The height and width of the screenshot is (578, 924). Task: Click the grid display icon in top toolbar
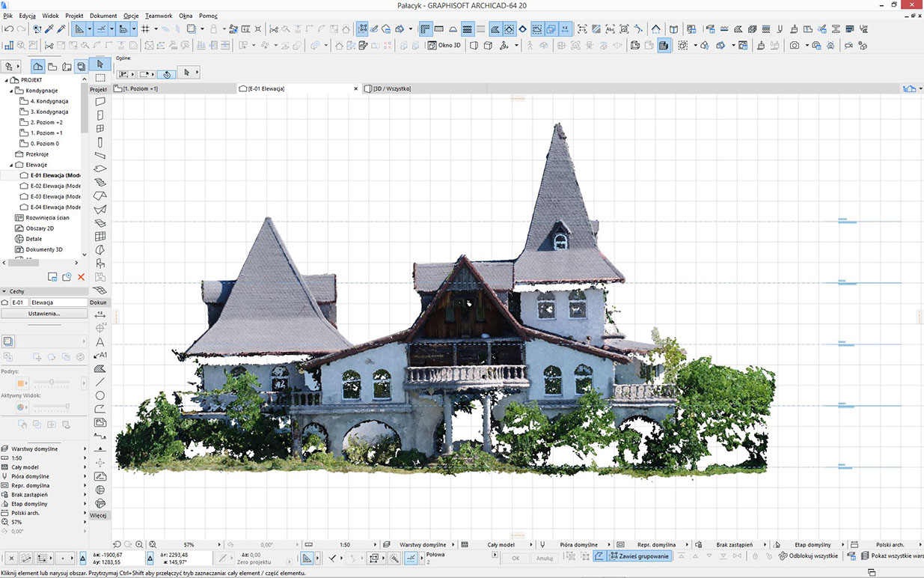click(145, 29)
